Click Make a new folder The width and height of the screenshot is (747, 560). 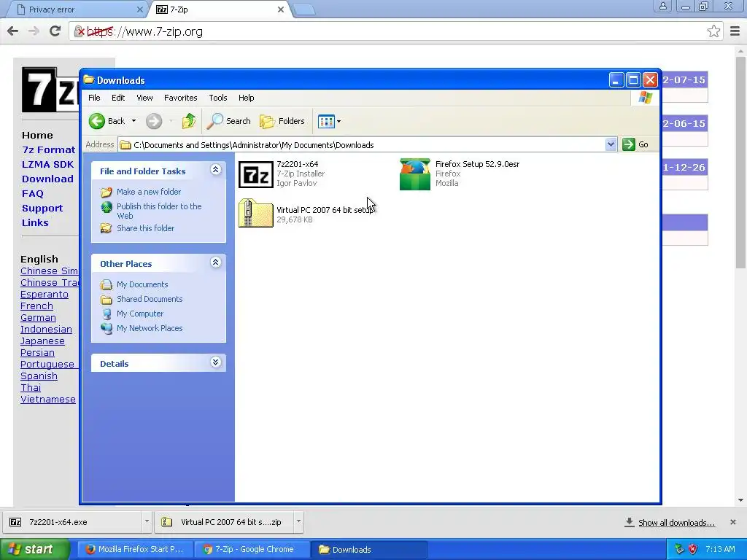pos(149,192)
